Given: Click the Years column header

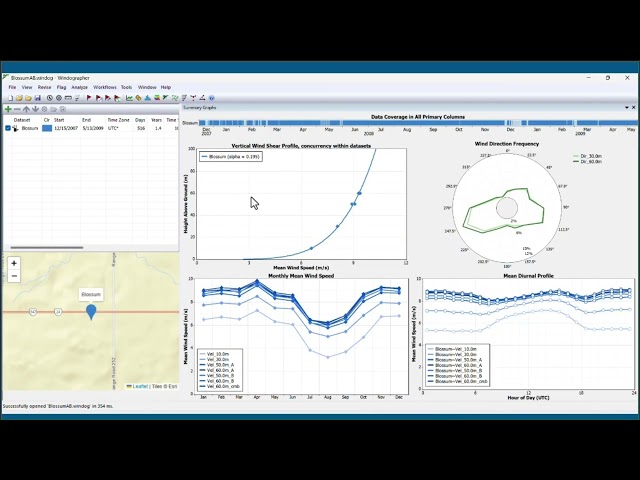Looking at the screenshot, I should pos(156,120).
